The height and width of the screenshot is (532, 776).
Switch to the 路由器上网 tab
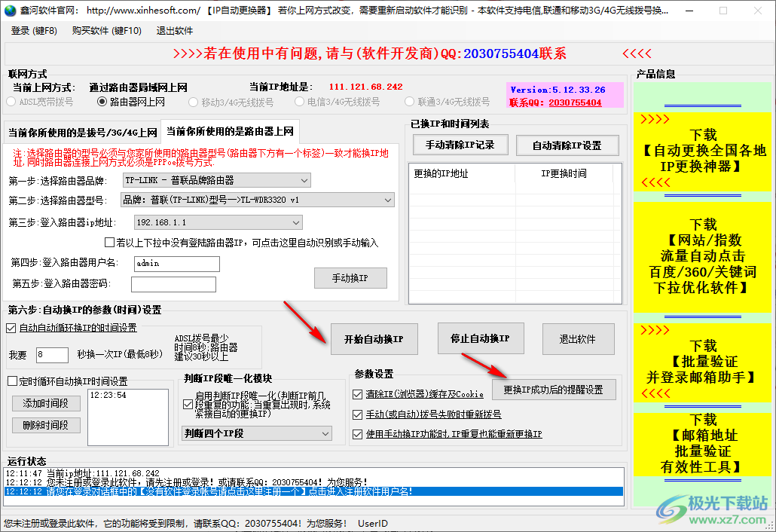[x=230, y=131]
